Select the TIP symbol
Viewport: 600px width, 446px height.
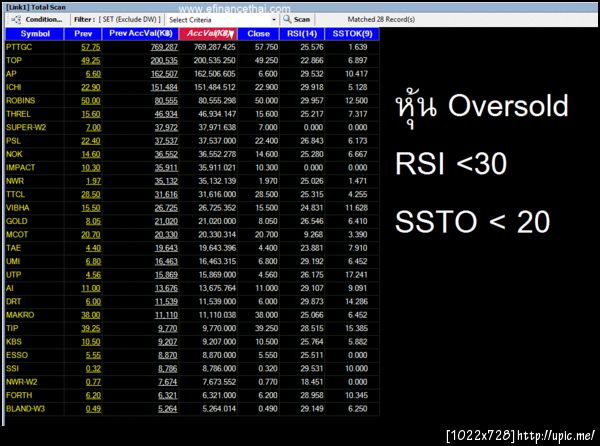tap(12, 328)
